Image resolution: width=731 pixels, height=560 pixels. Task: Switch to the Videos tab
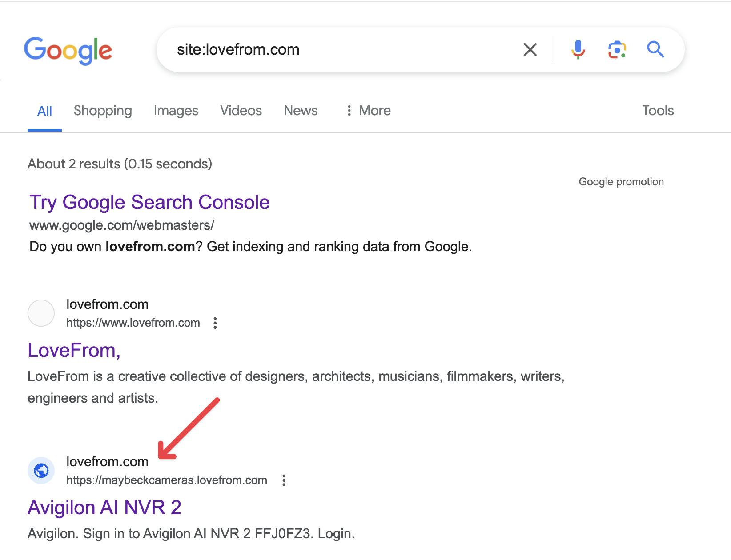[241, 111]
